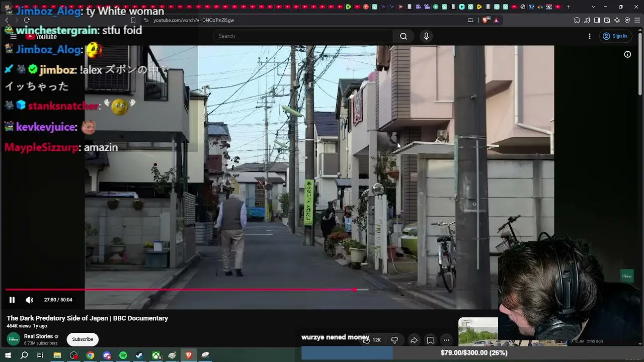The image size is (644, 362).
Task: Reload the page in the browser
Action: coord(27,20)
